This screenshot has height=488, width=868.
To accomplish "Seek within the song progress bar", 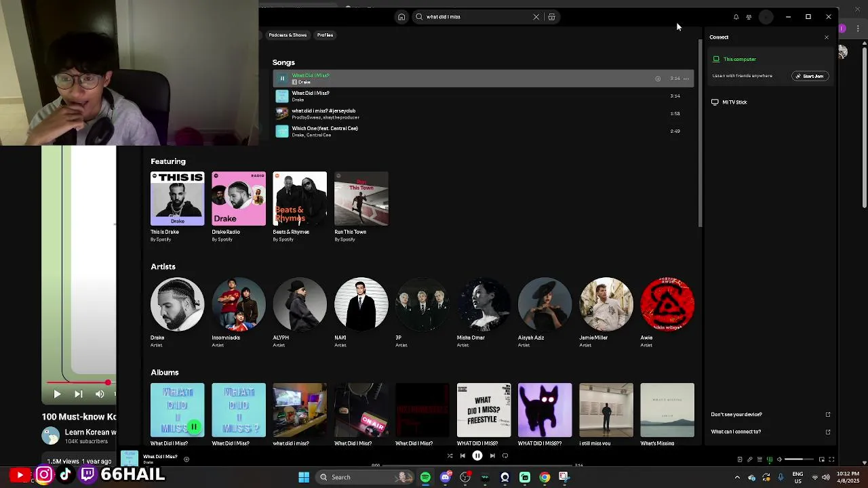I will 477,466.
